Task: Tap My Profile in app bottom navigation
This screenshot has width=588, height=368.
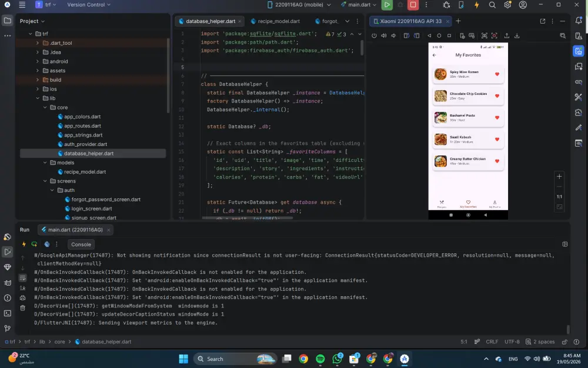Action: [x=495, y=204]
